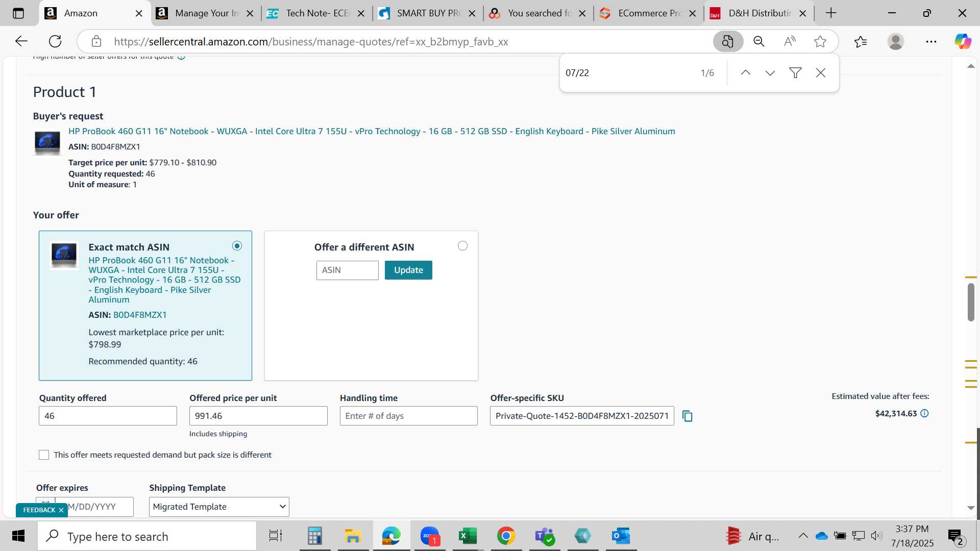Show hidden system tray icons
Screen dimensions: 980x551
click(803, 536)
